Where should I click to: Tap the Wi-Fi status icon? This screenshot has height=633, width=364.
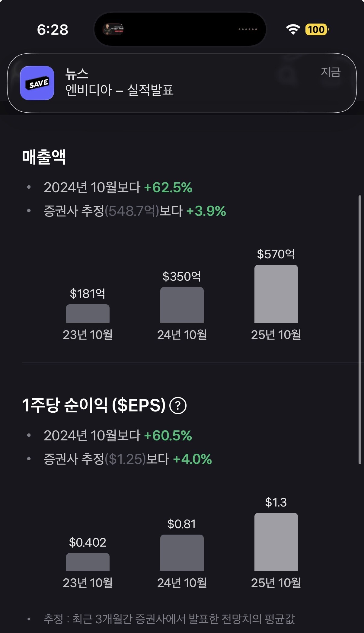[x=293, y=29]
